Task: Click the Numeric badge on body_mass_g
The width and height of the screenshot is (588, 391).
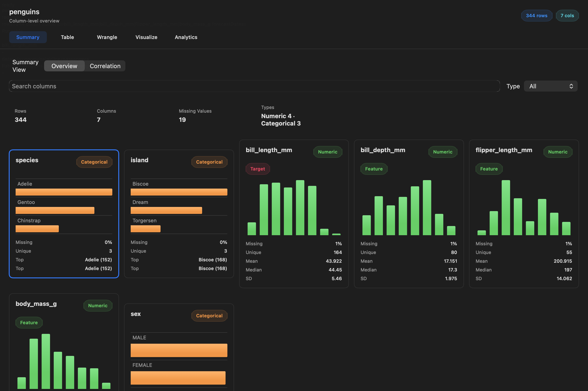Action: click(x=98, y=305)
